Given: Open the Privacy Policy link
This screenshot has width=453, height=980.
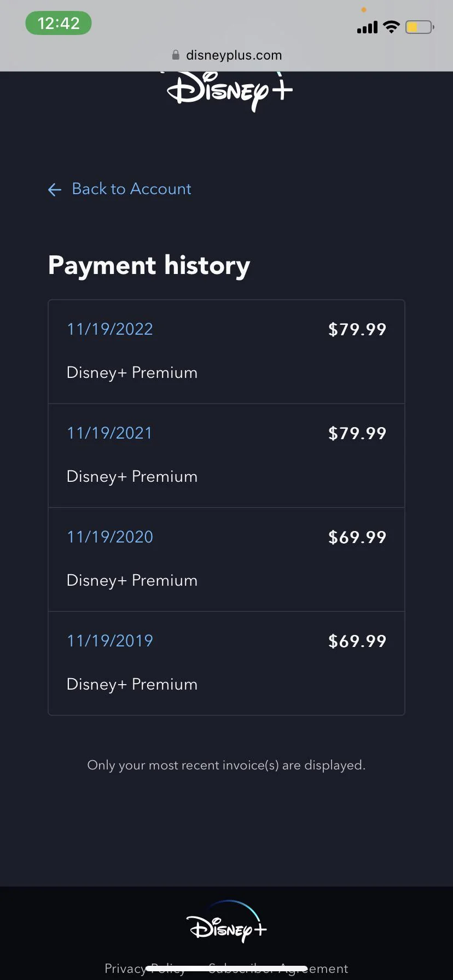Looking at the screenshot, I should [x=145, y=968].
